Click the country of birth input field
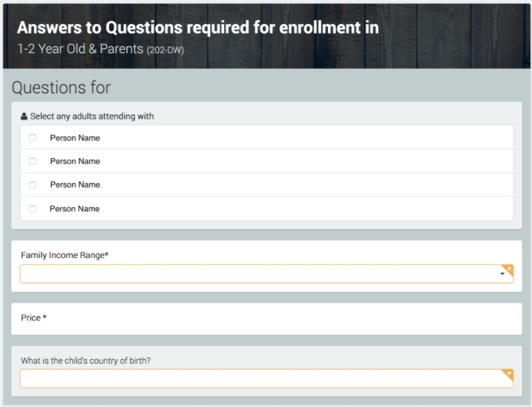The height and width of the screenshot is (407, 532). [x=267, y=378]
